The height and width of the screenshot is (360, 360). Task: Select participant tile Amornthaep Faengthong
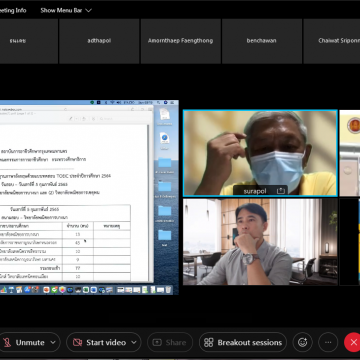[180, 41]
